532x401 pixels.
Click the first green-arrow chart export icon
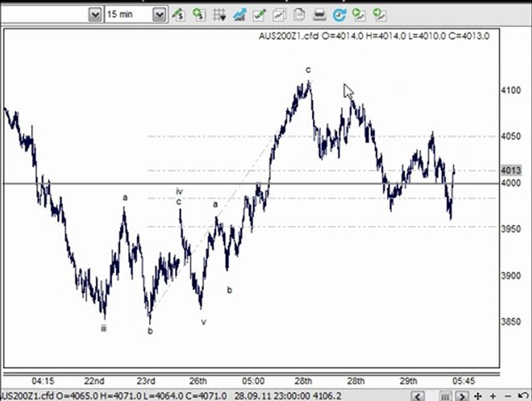(x=359, y=14)
